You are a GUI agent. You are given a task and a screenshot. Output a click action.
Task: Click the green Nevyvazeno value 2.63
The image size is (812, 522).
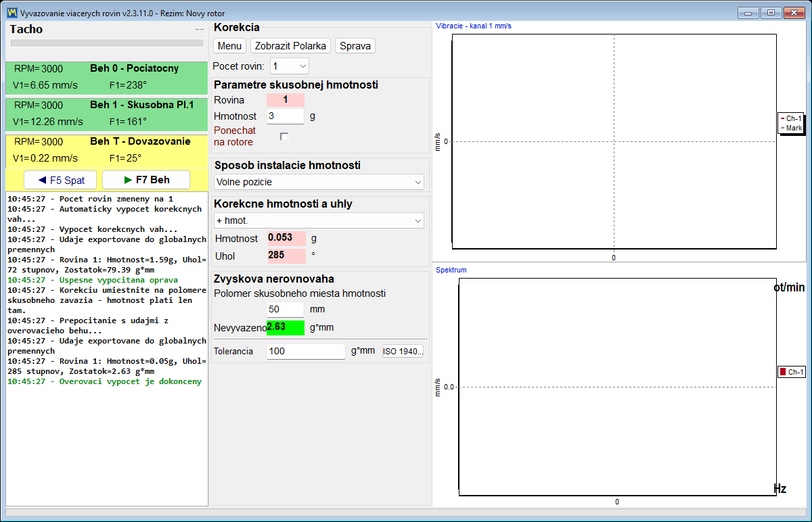tap(286, 327)
